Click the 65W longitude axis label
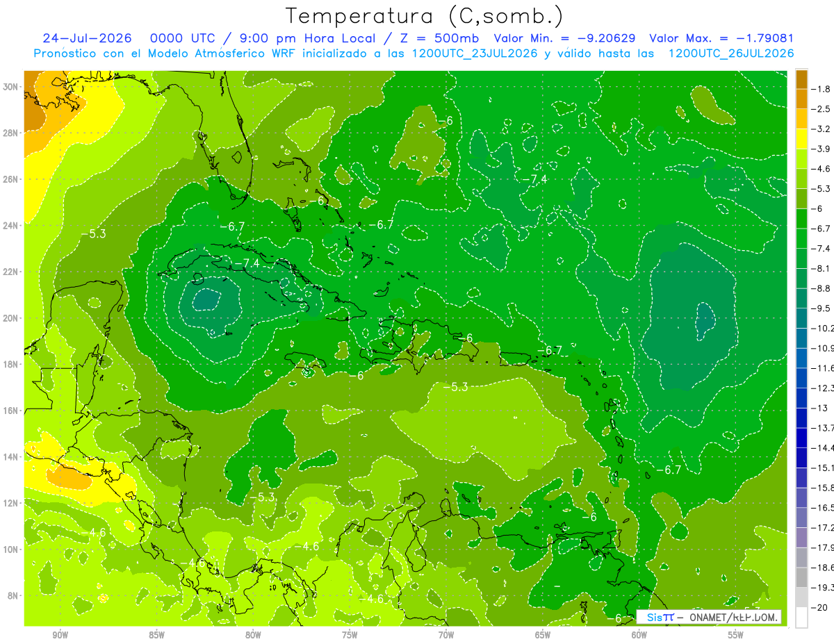Screen dimensions: 834x644 pyautogui.click(x=543, y=635)
